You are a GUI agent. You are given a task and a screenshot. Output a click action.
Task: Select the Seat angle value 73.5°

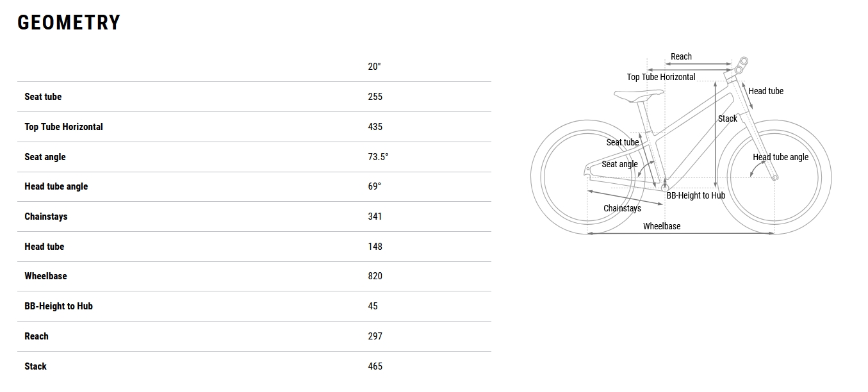pos(378,157)
